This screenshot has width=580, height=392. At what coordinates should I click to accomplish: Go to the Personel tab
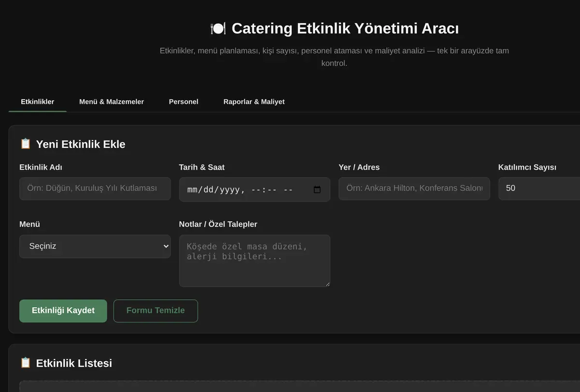coord(184,102)
